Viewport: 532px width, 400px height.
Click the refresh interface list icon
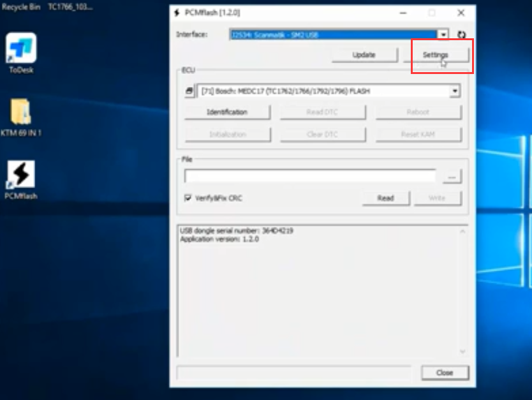tap(461, 34)
